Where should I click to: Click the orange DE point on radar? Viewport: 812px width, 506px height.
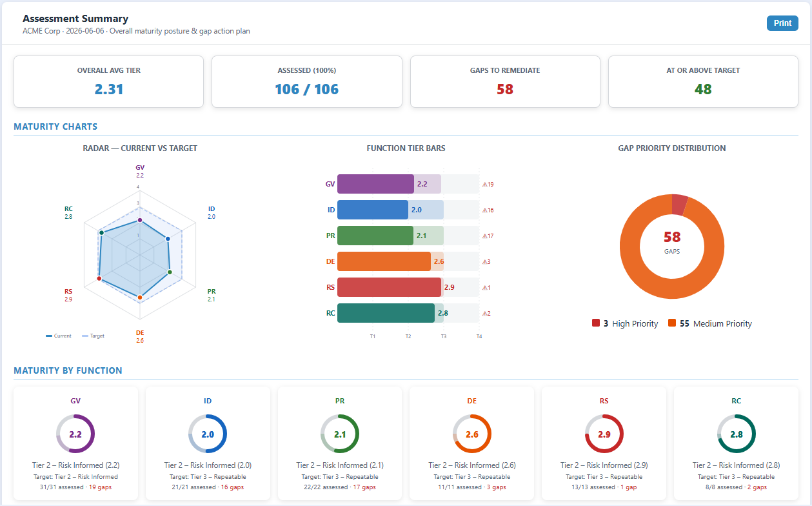tap(140, 297)
